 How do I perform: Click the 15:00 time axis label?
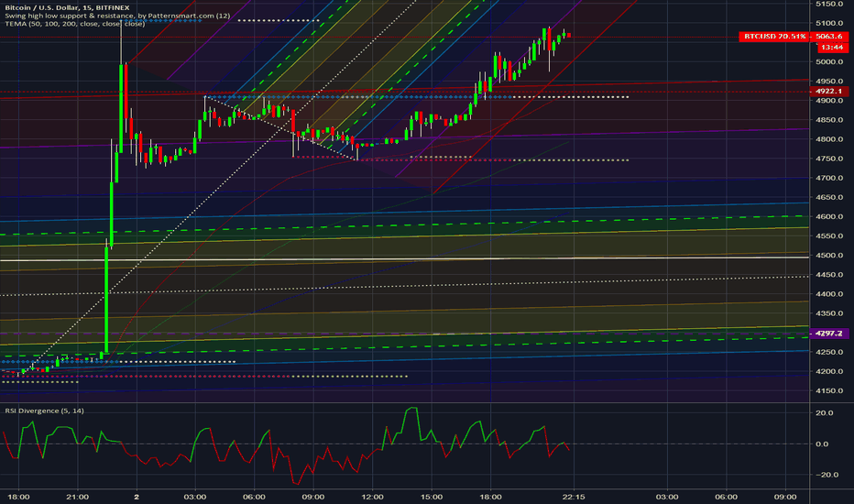point(432,497)
